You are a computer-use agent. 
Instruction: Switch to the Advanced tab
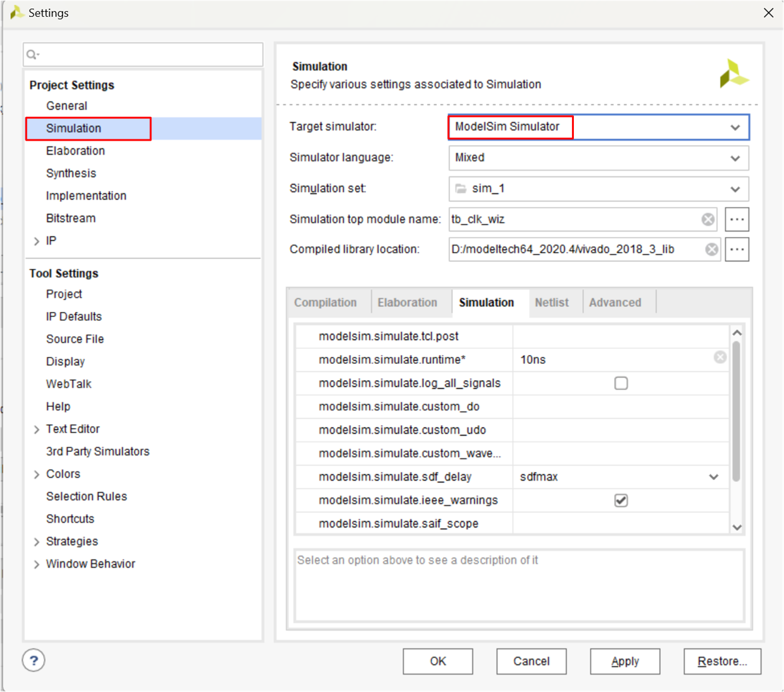(x=616, y=302)
